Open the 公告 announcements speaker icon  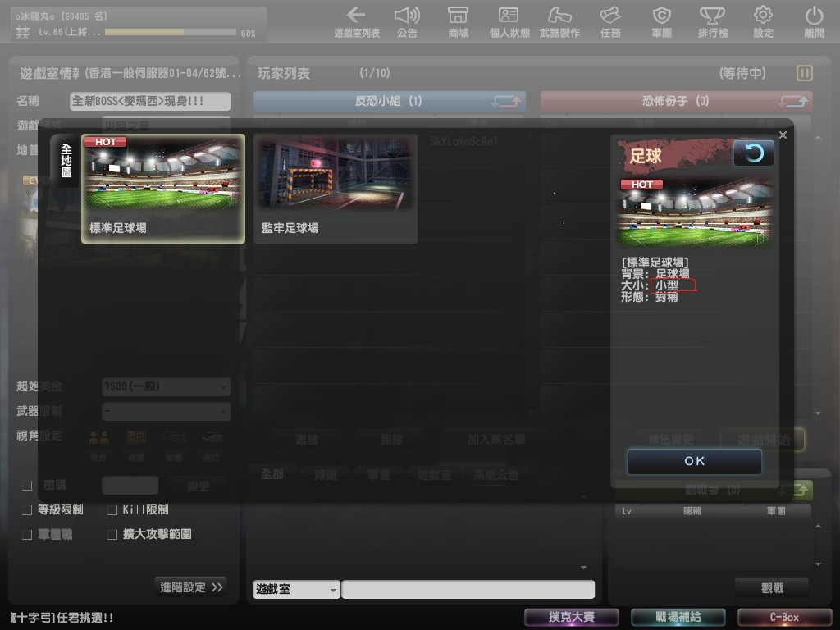[x=407, y=16]
